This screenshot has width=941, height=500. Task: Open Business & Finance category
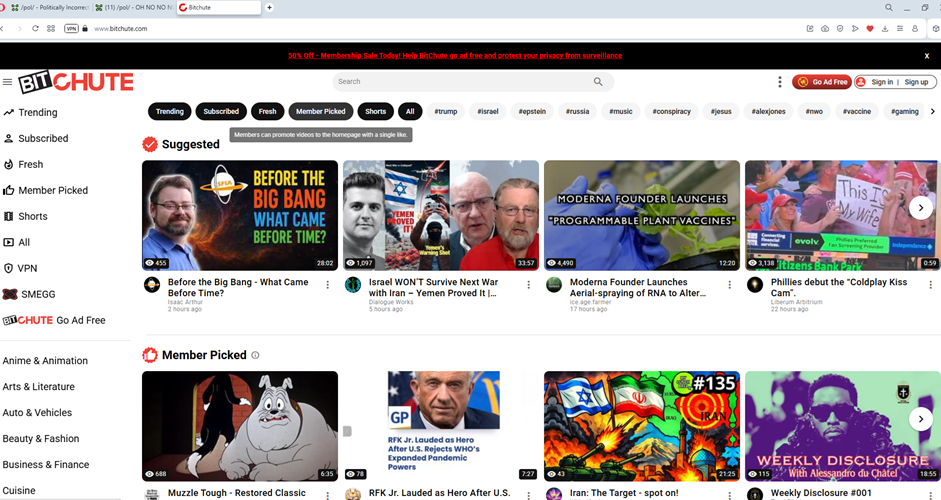coord(46,465)
